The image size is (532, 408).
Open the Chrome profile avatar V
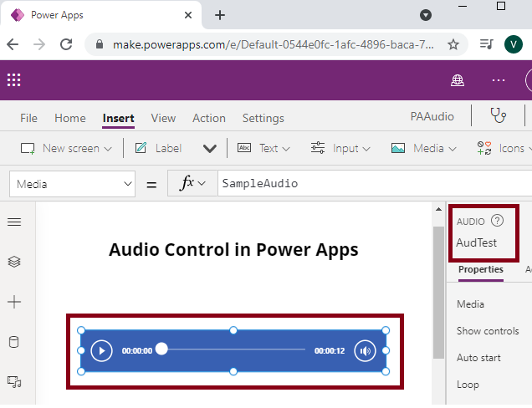point(514,44)
